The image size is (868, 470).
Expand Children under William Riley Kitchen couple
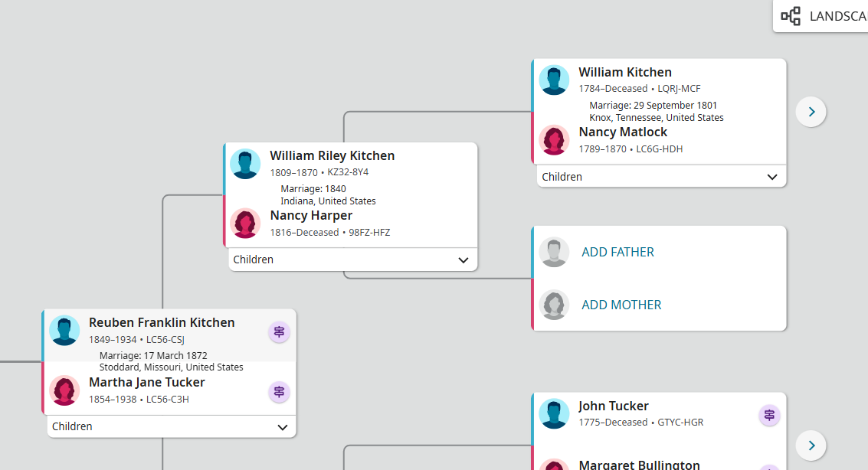tap(463, 260)
